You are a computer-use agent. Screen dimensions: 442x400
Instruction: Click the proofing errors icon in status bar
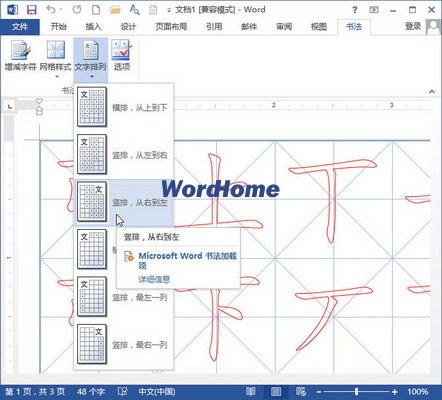pyautogui.click(x=123, y=391)
